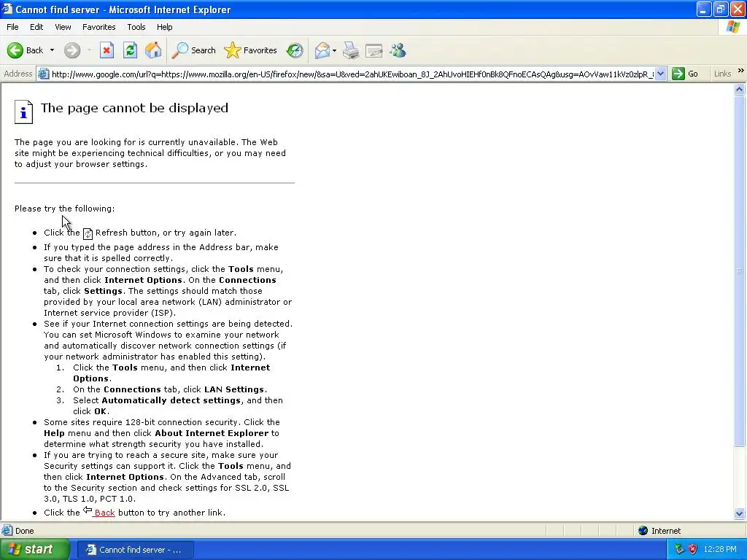
Task: Click the IE icon in title bar
Action: pos(7,9)
